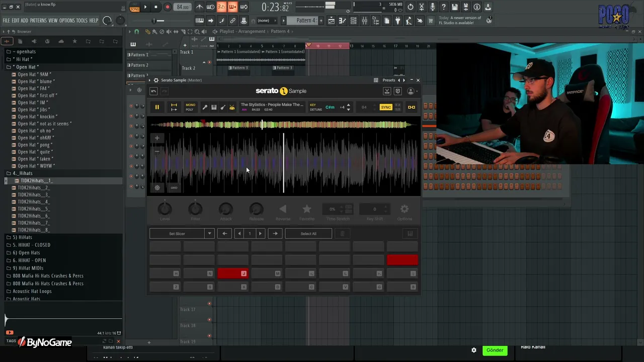
Task: Click the FL Studio stop button
Action: [x=156, y=7]
